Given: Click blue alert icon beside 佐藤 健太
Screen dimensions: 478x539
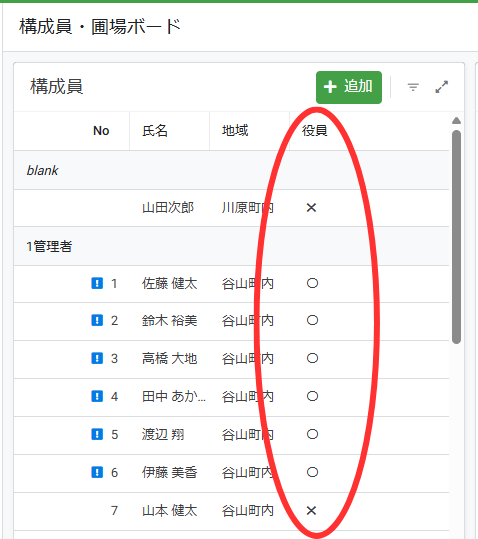Looking at the screenshot, I should tap(97, 283).
